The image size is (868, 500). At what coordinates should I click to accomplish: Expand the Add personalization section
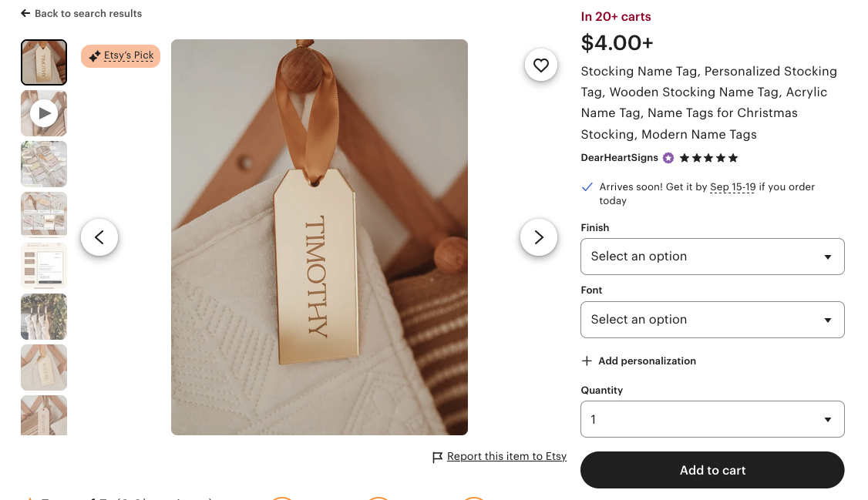point(638,361)
